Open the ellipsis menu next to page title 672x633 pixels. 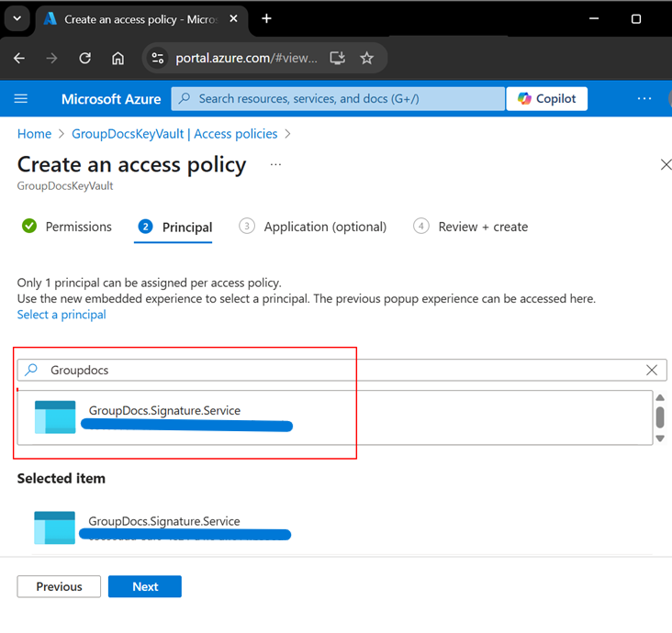coord(275,164)
